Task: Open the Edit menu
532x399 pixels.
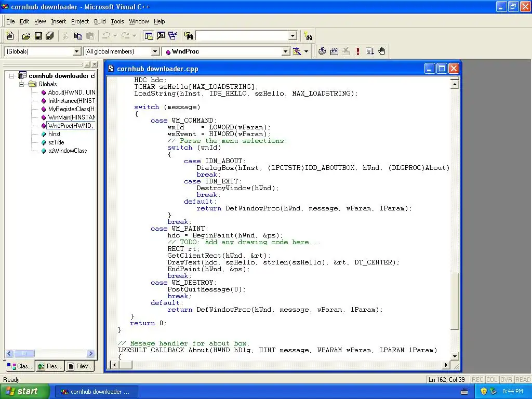Action: pyautogui.click(x=24, y=21)
